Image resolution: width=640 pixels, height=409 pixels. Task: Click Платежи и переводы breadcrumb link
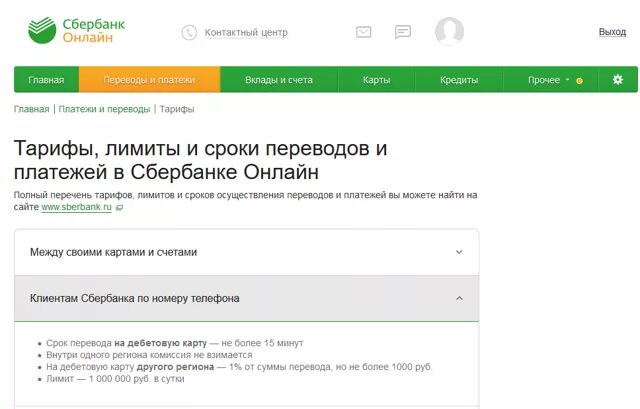tap(104, 109)
